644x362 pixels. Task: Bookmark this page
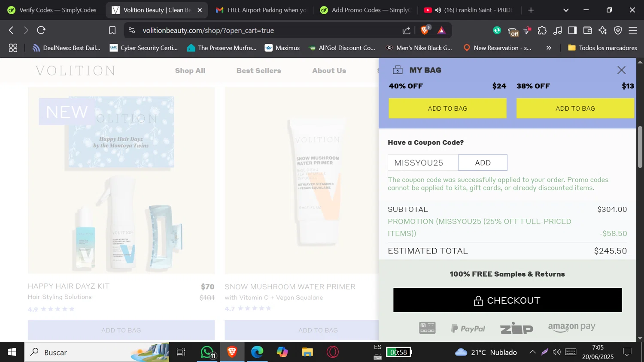(112, 30)
